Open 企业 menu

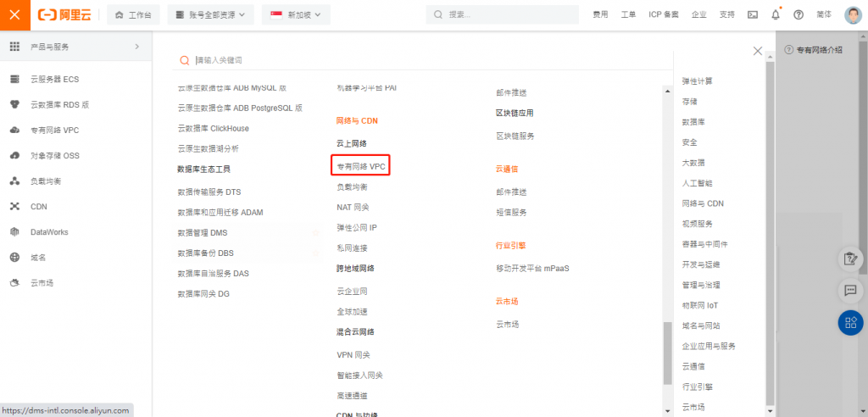pyautogui.click(x=698, y=15)
